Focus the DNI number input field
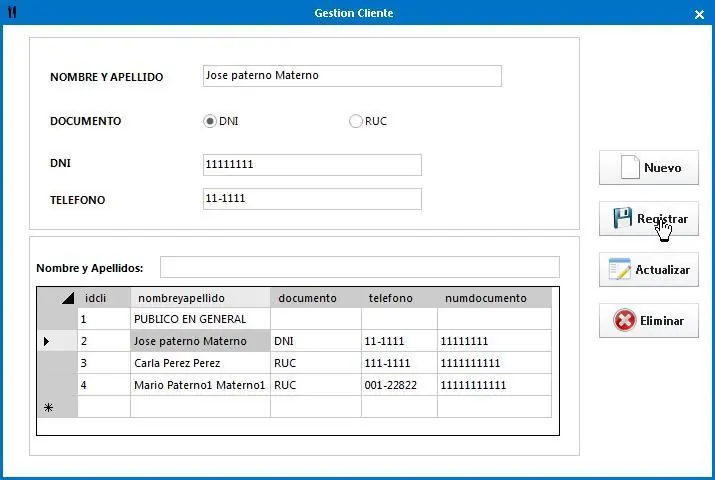The width and height of the screenshot is (715, 480). point(312,165)
